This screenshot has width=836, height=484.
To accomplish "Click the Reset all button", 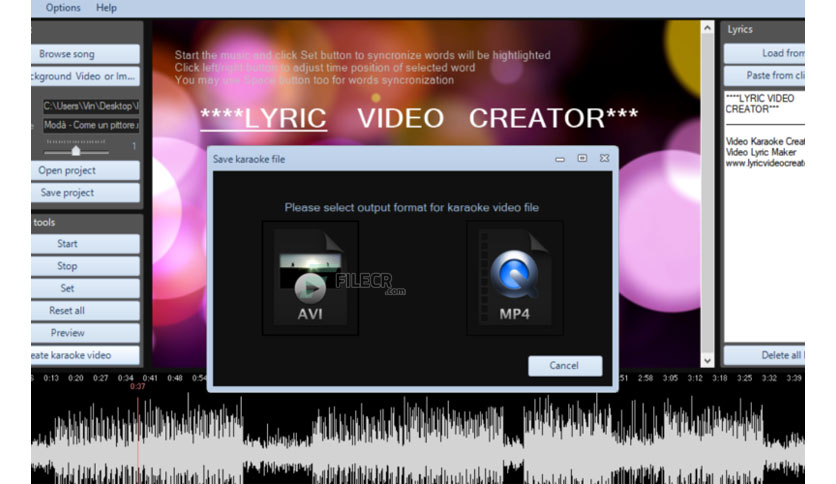I will [85, 311].
